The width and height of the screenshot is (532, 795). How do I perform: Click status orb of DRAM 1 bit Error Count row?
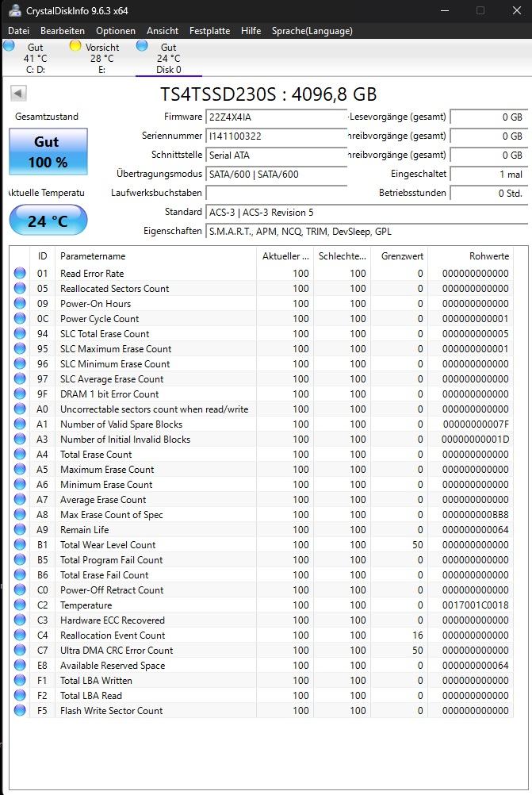coord(20,394)
